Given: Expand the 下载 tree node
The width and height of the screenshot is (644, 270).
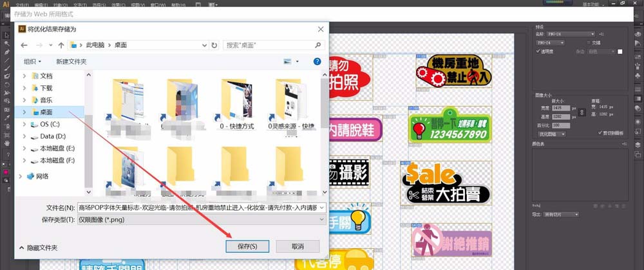Looking at the screenshot, I should click(24, 87).
